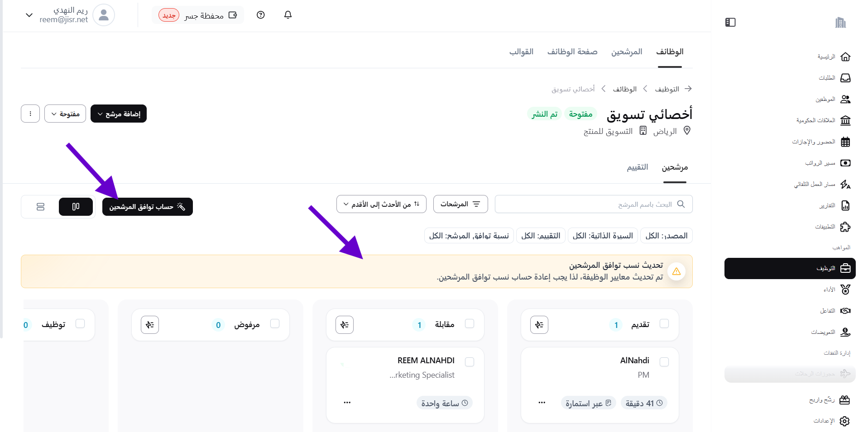Screen dimensions: 868x432
Task: Open AlNahdi card three-dot menu
Action: point(542,403)
